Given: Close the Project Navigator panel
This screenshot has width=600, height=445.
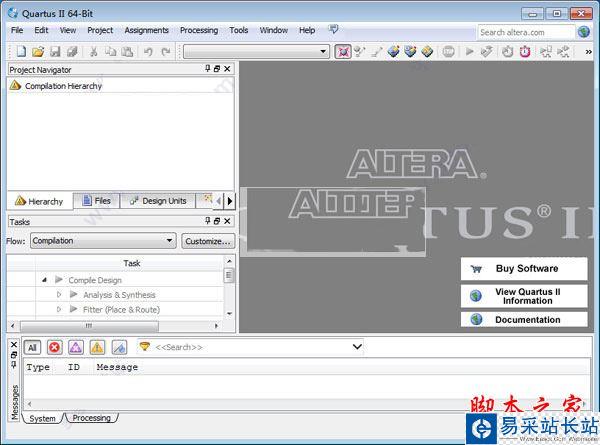Looking at the screenshot, I should [227, 69].
